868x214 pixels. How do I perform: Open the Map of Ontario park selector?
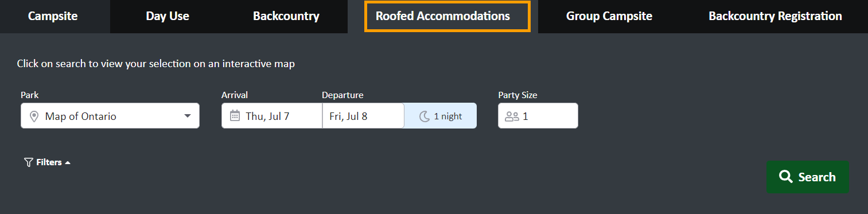[110, 116]
